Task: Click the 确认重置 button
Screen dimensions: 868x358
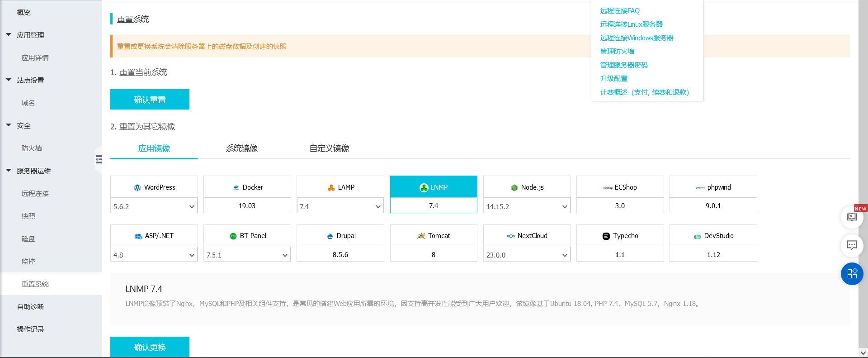Action: point(150,100)
